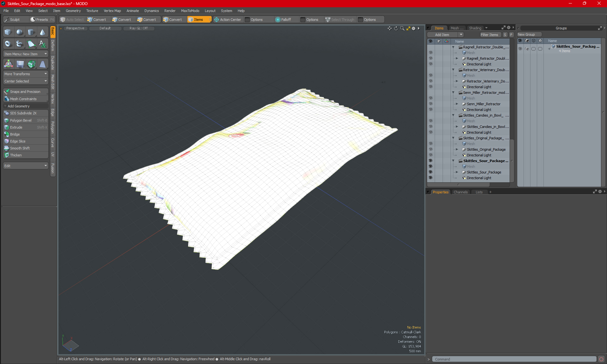Open the Edit dropdown

(x=26, y=166)
